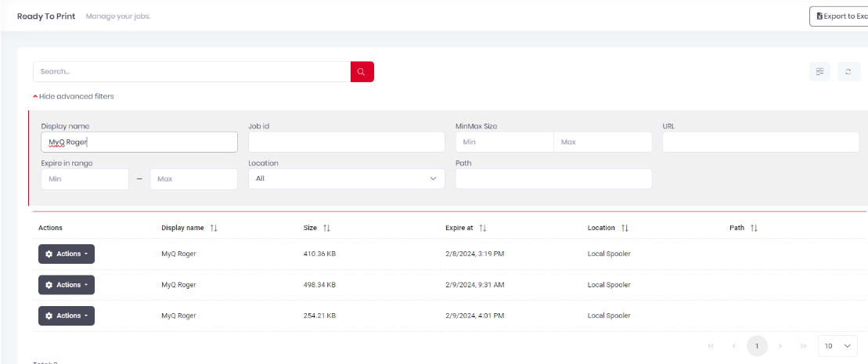The width and height of the screenshot is (868, 364).
Task: Click the Path filter field
Action: 553,179
